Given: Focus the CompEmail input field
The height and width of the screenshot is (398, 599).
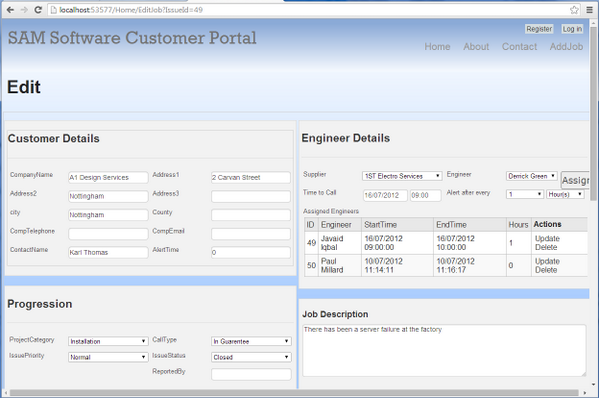Looking at the screenshot, I should point(251,233).
